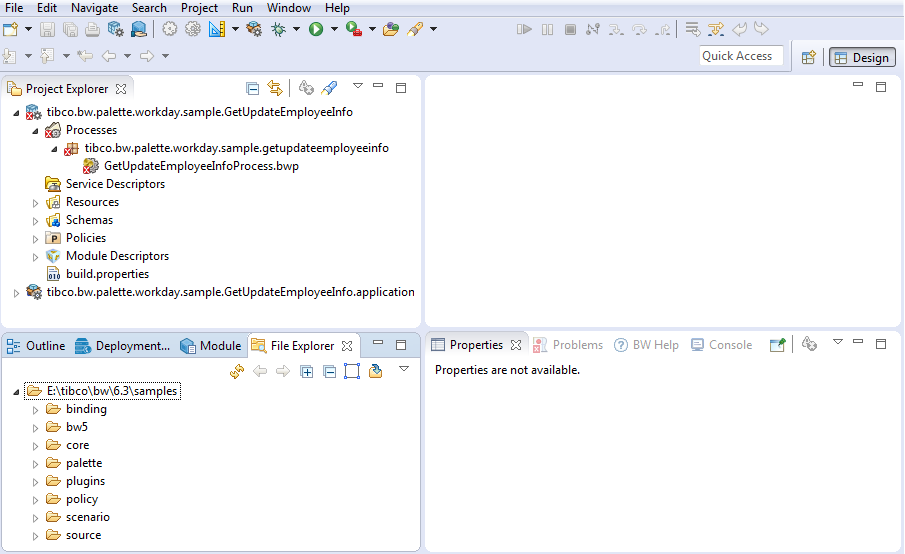Close the File Explorer tab
Screen dimensions: 905x554
click(347, 346)
